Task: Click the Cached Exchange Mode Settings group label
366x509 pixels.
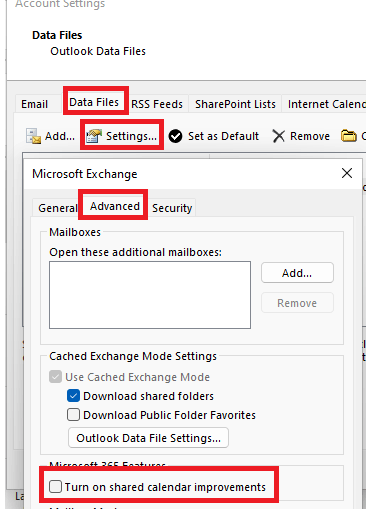Action: point(133,356)
